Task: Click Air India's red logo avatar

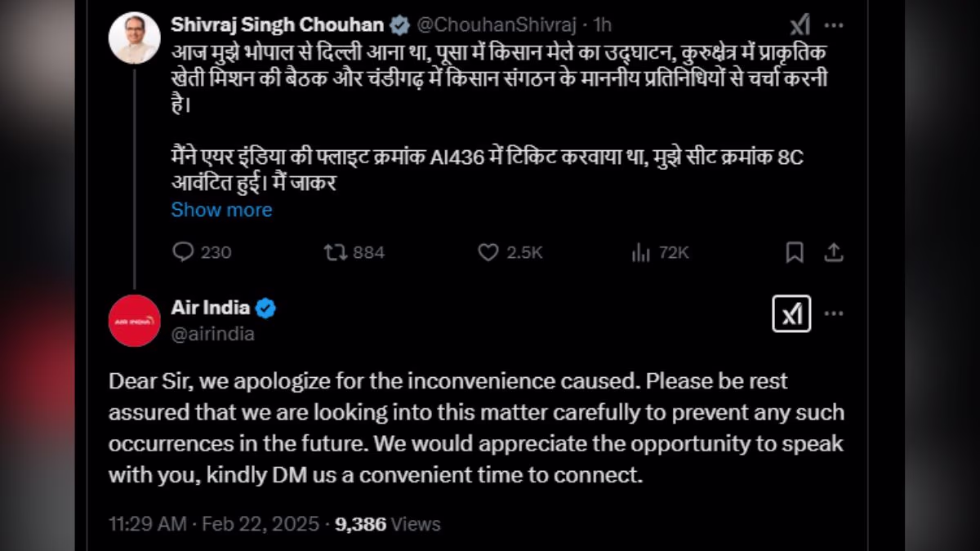Action: 135,321
